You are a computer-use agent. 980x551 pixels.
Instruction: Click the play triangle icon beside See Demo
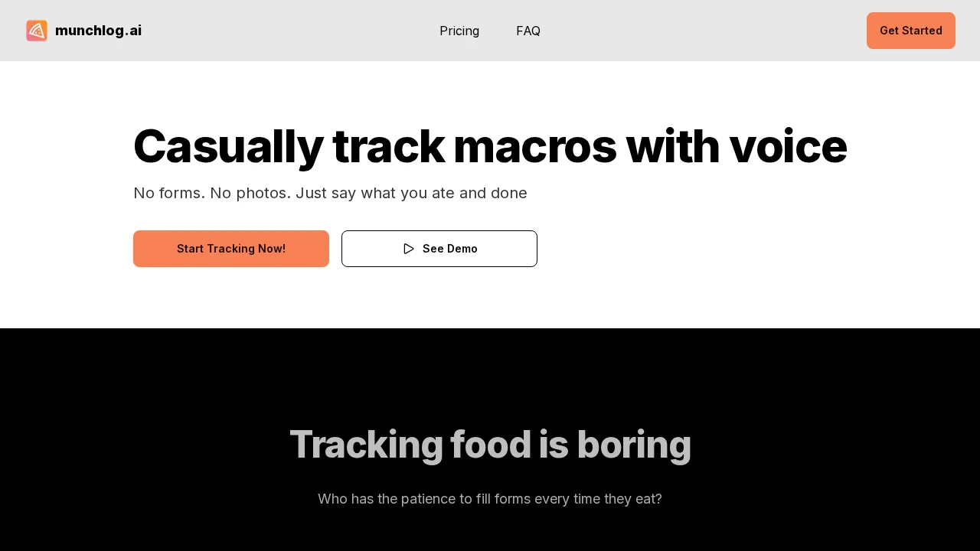(409, 249)
